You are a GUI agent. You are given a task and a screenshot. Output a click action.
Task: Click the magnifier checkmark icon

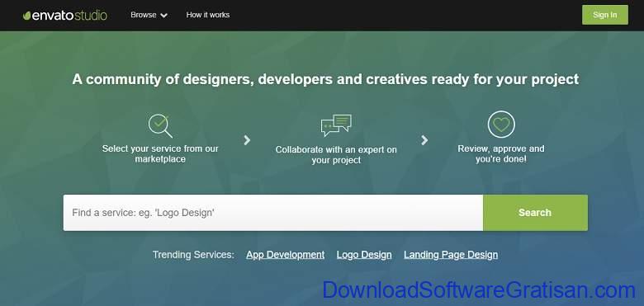[160, 126]
